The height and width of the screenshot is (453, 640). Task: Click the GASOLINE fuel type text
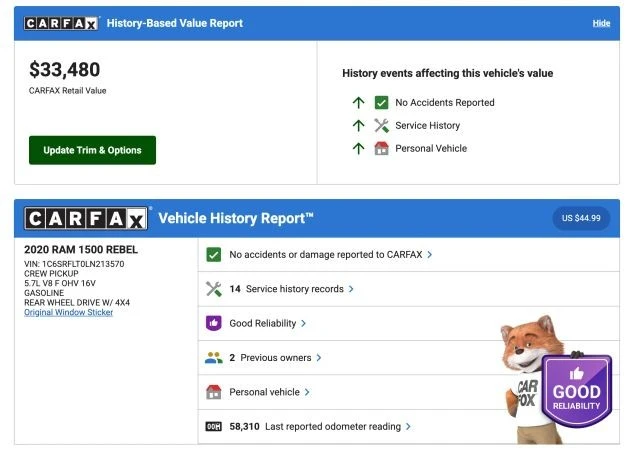(44, 293)
